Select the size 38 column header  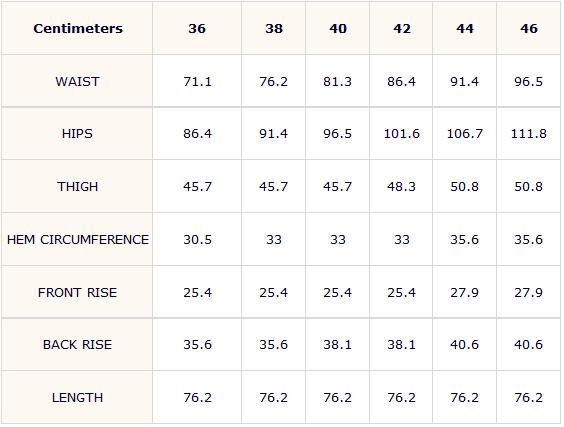click(274, 28)
